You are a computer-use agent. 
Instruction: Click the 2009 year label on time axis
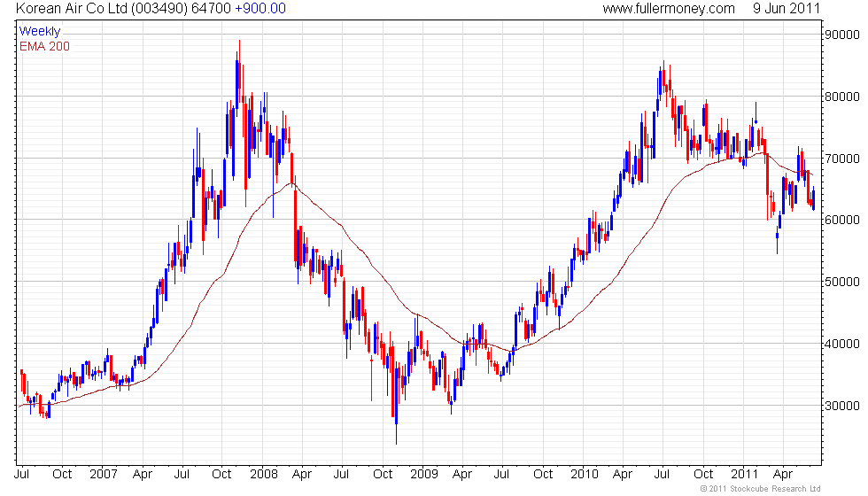424,474
